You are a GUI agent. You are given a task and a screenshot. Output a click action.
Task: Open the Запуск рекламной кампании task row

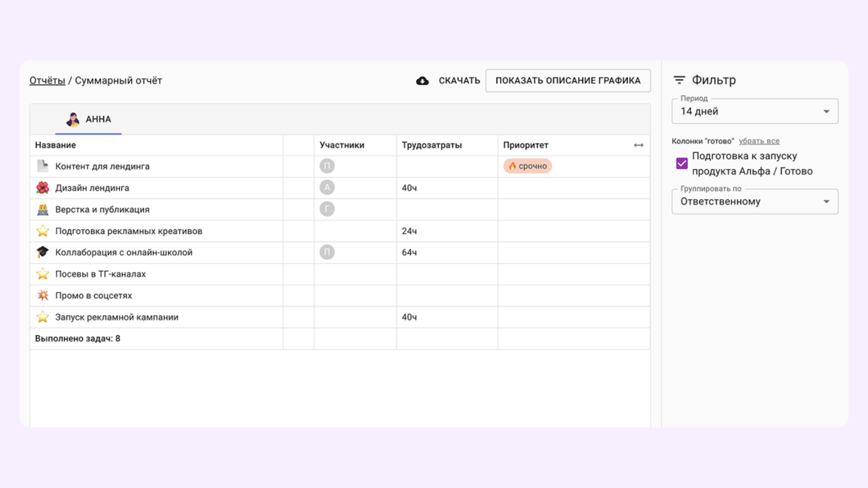tap(117, 317)
